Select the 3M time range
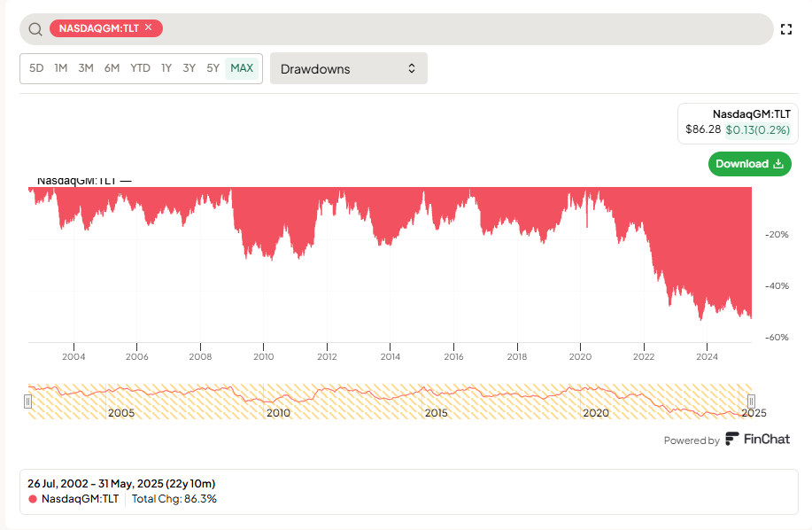812x530 pixels. (x=86, y=68)
